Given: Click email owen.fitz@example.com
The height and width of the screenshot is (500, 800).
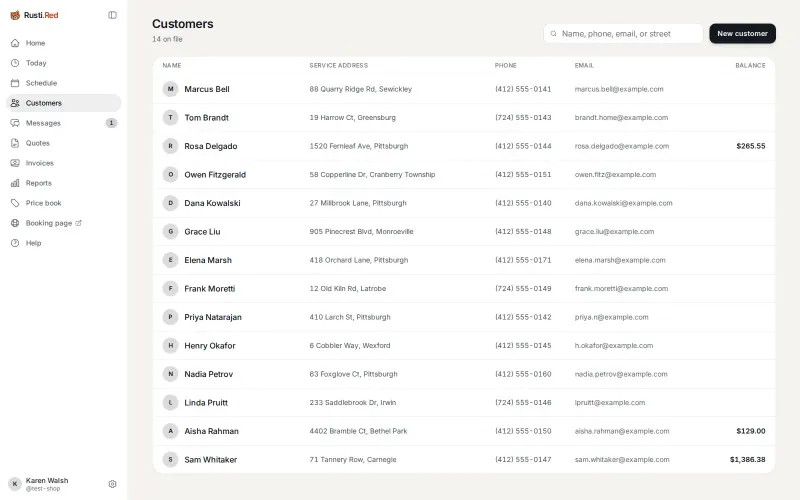Looking at the screenshot, I should coord(615,174).
